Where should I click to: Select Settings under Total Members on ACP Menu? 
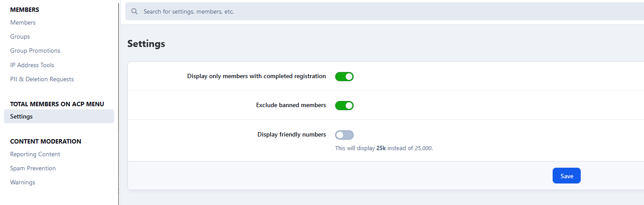coord(59,116)
